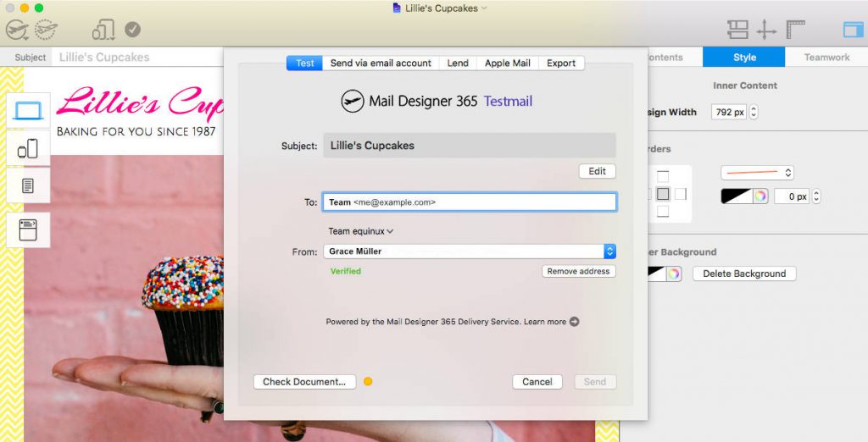Click the crosshair guides toolbar icon
Screen dimensions: 868x442
pyautogui.click(x=766, y=30)
